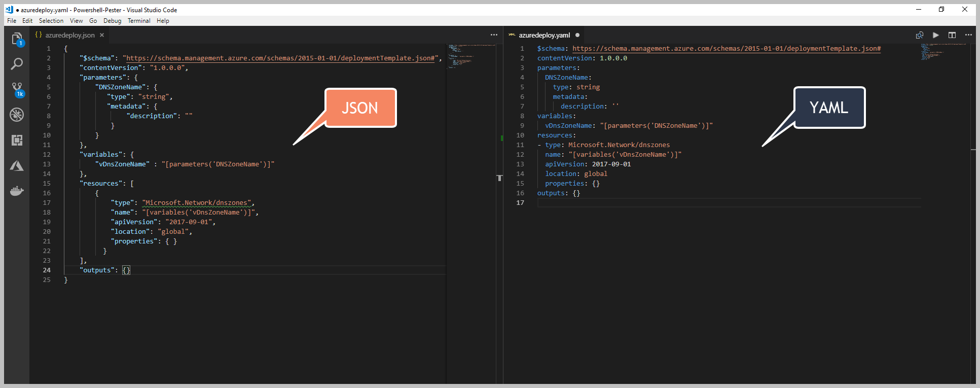The width and height of the screenshot is (980, 388).
Task: Click "resources" key in JSON editor
Action: [101, 184]
